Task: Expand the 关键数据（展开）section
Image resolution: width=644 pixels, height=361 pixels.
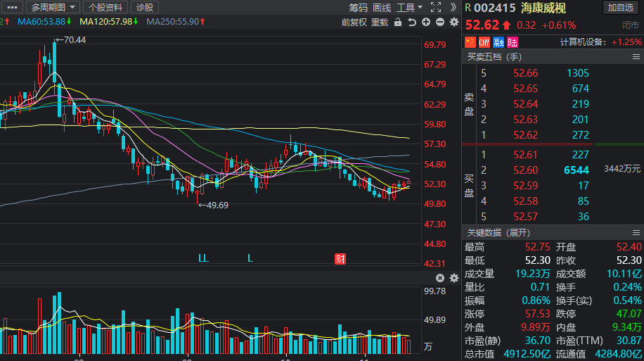Action: coord(498,233)
